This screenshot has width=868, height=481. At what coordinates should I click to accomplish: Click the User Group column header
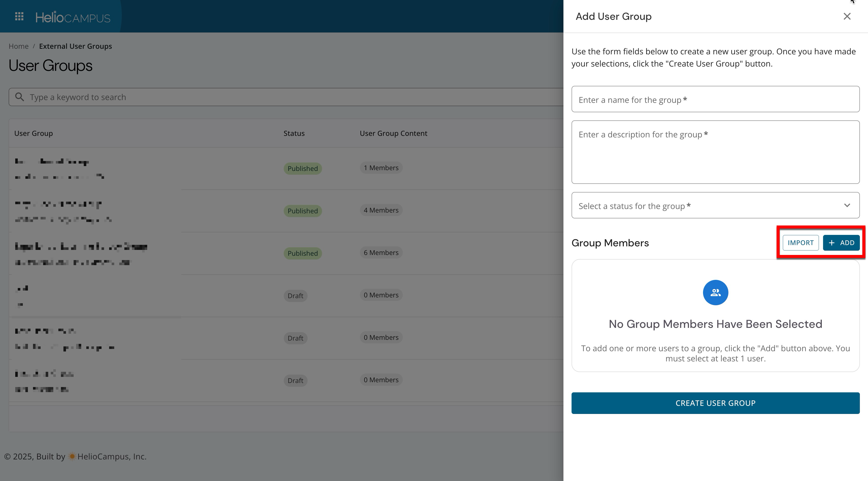coord(33,134)
